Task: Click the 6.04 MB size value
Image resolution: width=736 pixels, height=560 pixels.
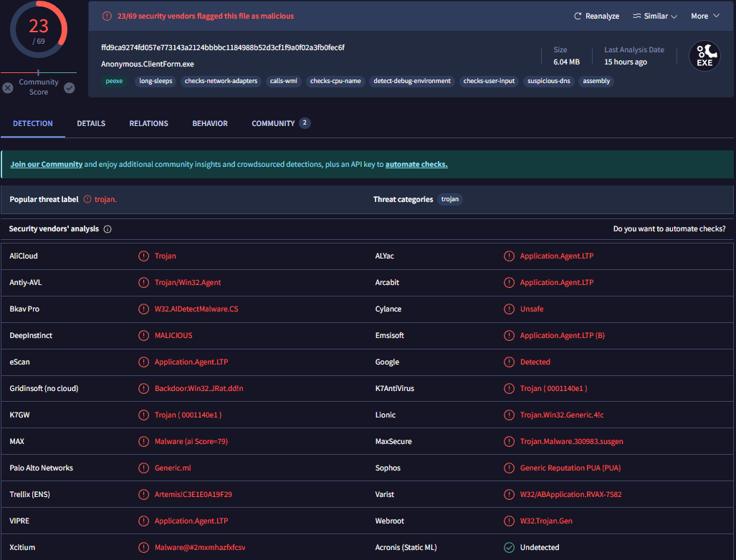Action: pyautogui.click(x=566, y=62)
